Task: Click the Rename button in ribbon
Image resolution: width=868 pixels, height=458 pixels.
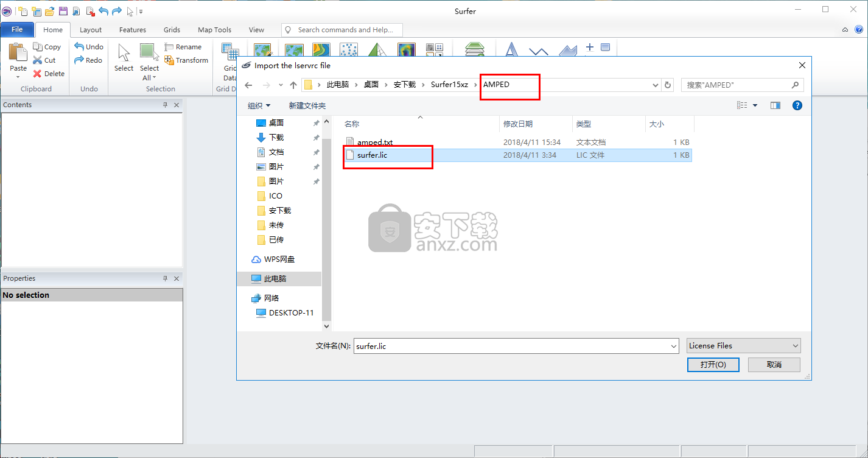Action: pyautogui.click(x=183, y=47)
